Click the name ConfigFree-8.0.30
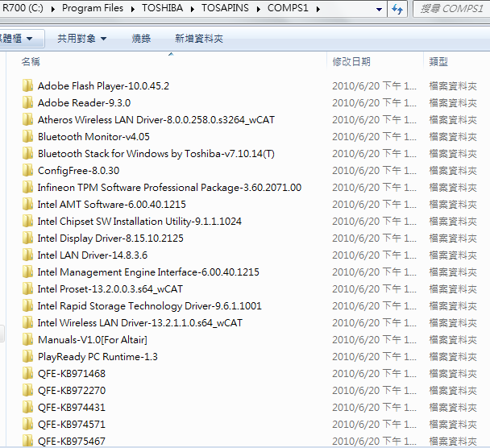This screenshot has height=448, width=490. [x=78, y=171]
